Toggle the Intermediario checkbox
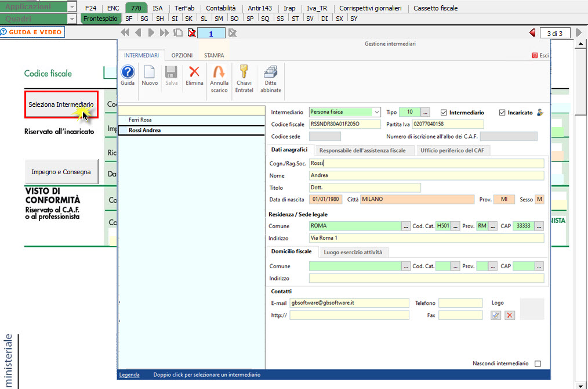The image size is (588, 389). pyautogui.click(x=444, y=112)
